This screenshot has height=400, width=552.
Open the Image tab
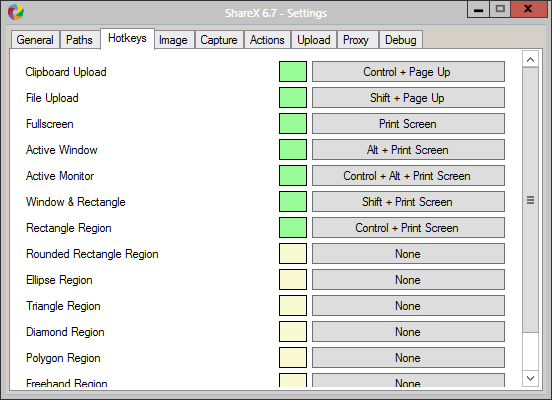pos(174,40)
